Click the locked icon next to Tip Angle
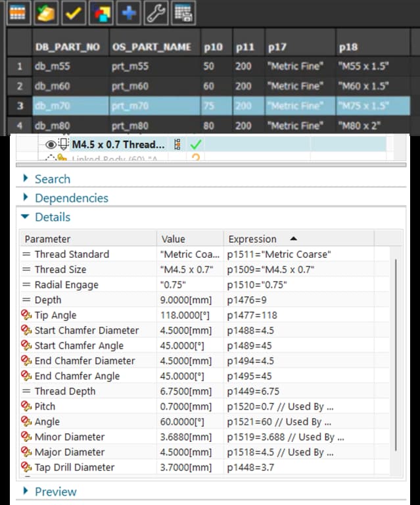 pos(26,315)
